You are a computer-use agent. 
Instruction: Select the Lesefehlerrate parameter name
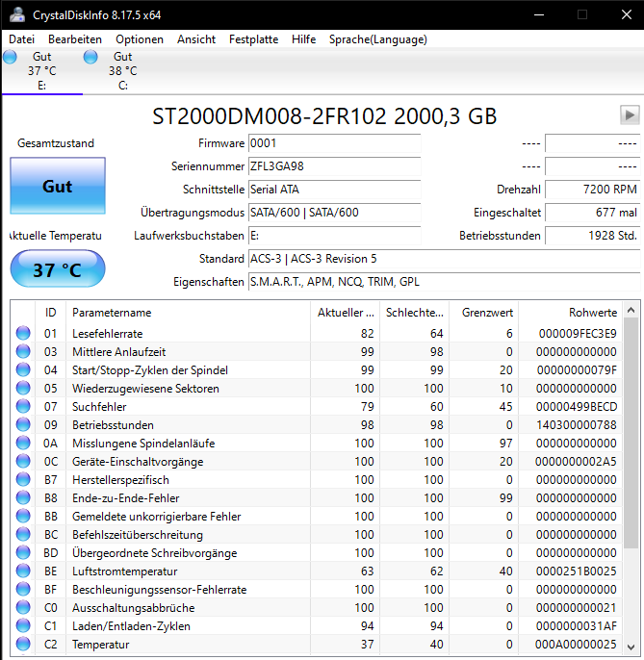[x=108, y=334]
